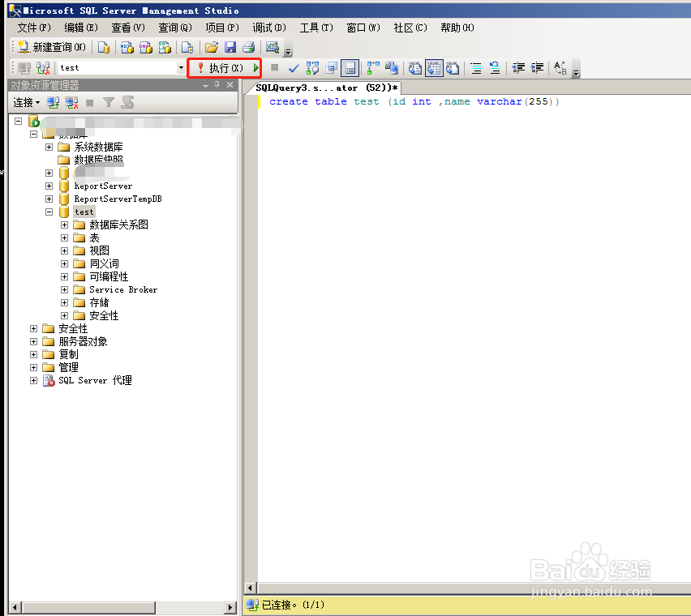Click the Analysis Services MDX Query icon
The width and height of the screenshot is (691, 616).
point(127,47)
